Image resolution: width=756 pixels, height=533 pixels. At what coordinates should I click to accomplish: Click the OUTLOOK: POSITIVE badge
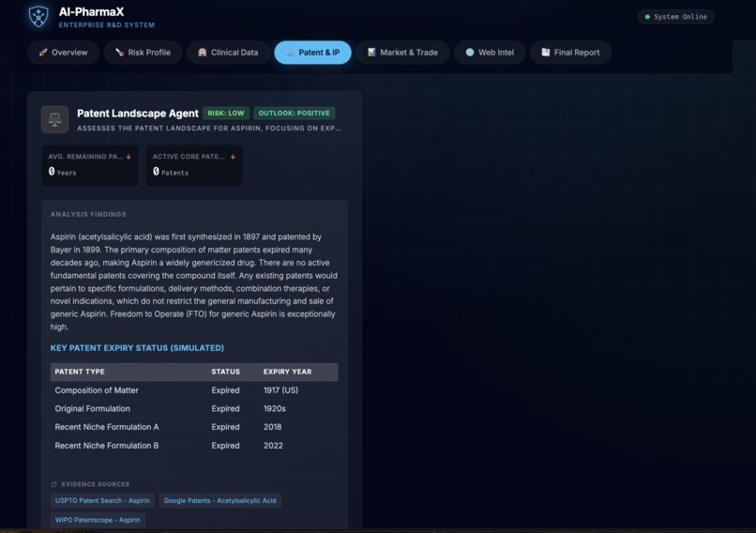(x=295, y=114)
